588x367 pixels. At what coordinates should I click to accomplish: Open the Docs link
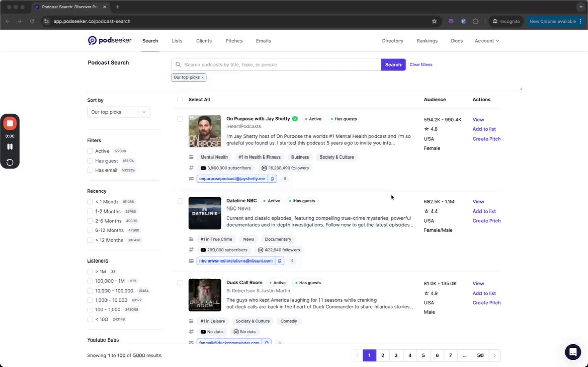tap(457, 41)
